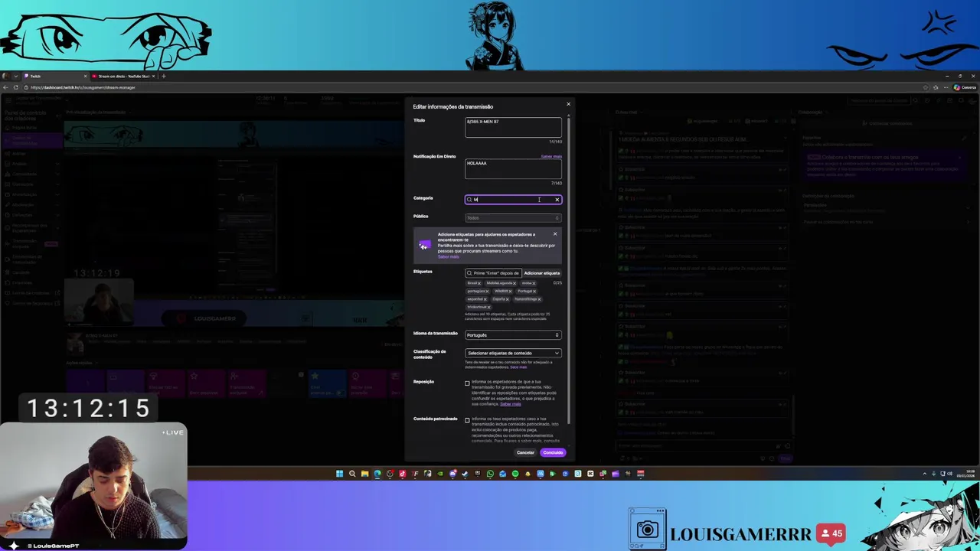This screenshot has height=551, width=980.
Task: Click browser reload button
Action: [15, 87]
